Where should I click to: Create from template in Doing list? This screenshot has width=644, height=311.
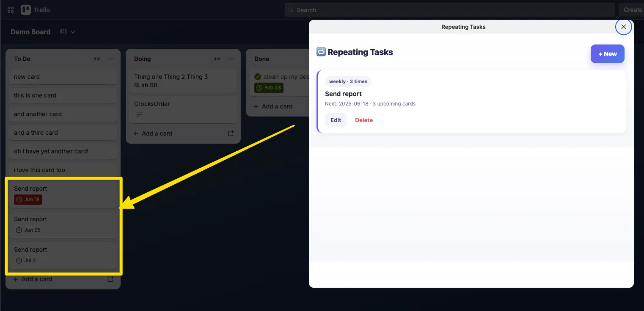[231, 133]
